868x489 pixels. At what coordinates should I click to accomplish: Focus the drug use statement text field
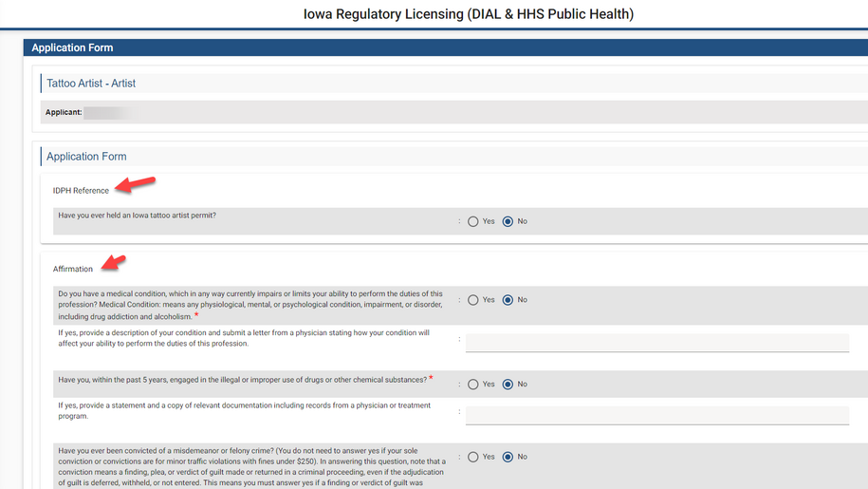656,415
